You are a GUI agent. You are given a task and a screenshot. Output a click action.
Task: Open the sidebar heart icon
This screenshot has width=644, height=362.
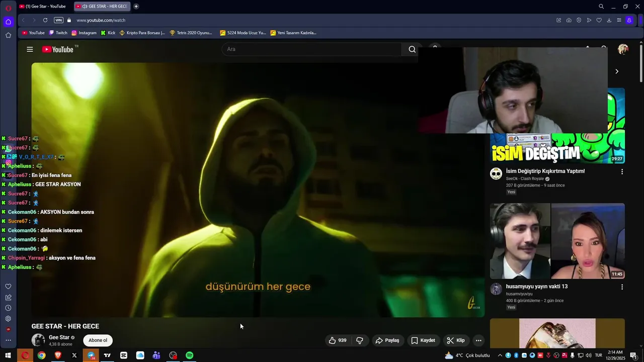(8, 286)
